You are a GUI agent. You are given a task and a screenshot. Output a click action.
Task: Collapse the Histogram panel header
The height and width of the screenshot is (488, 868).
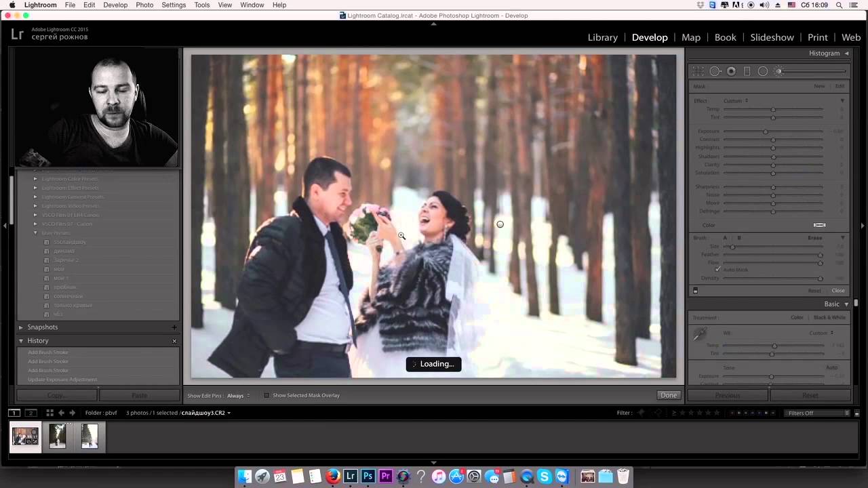[846, 53]
